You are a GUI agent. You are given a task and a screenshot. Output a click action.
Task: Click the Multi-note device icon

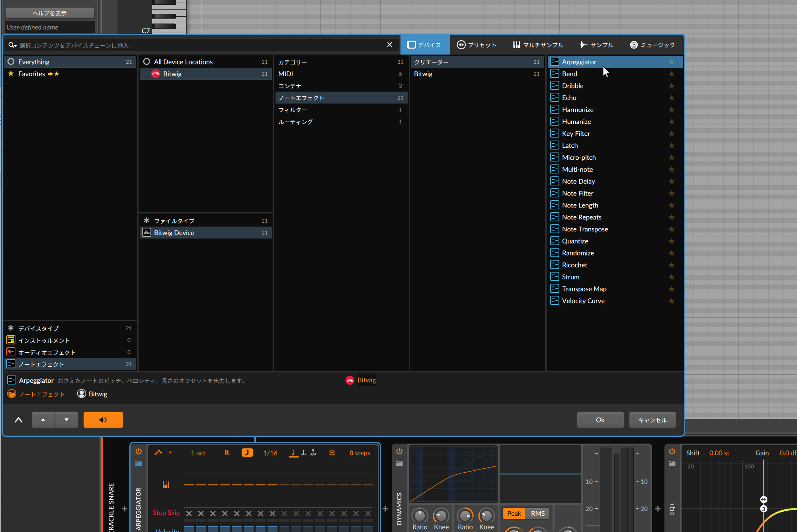(x=555, y=169)
